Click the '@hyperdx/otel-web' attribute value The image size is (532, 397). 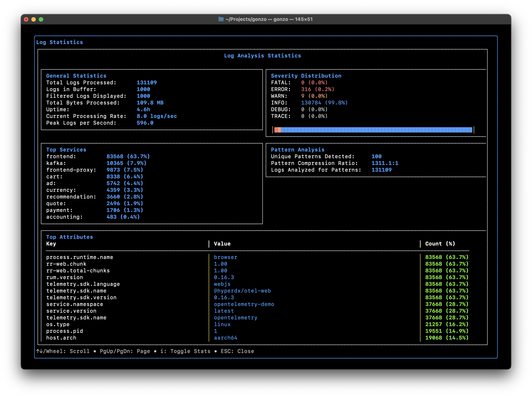click(242, 291)
